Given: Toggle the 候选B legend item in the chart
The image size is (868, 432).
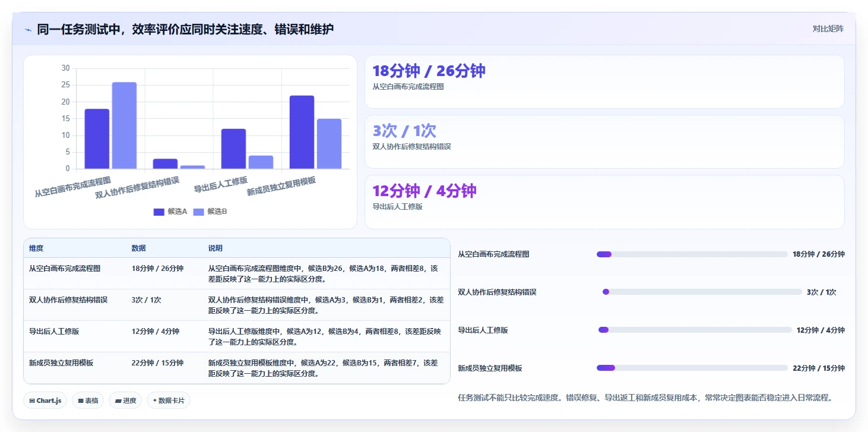Looking at the screenshot, I should tap(210, 212).
